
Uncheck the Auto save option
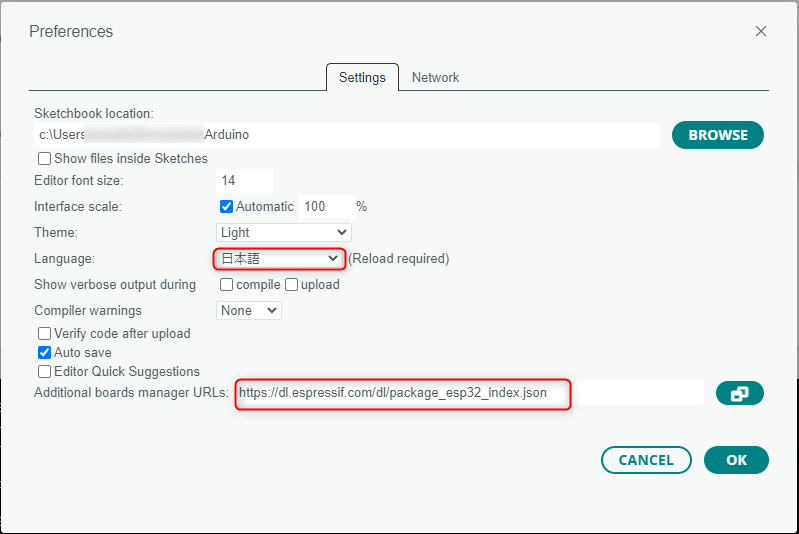pos(45,353)
